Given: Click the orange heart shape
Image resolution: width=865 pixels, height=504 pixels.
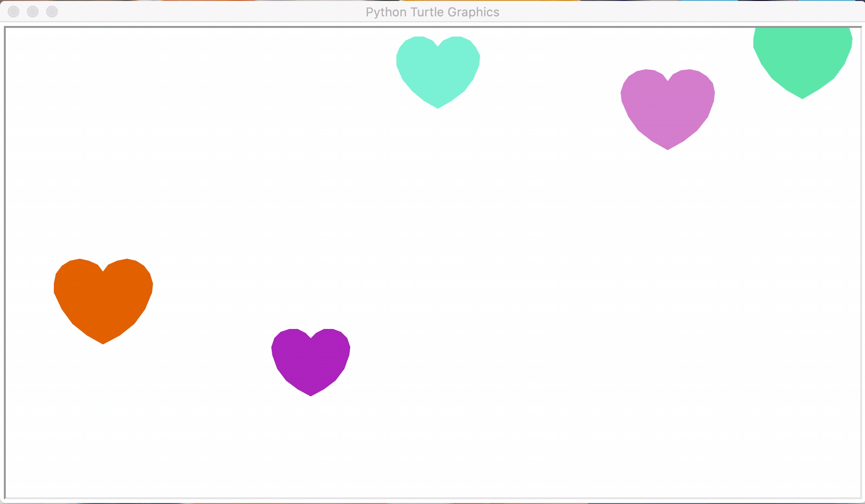Looking at the screenshot, I should pyautogui.click(x=103, y=301).
